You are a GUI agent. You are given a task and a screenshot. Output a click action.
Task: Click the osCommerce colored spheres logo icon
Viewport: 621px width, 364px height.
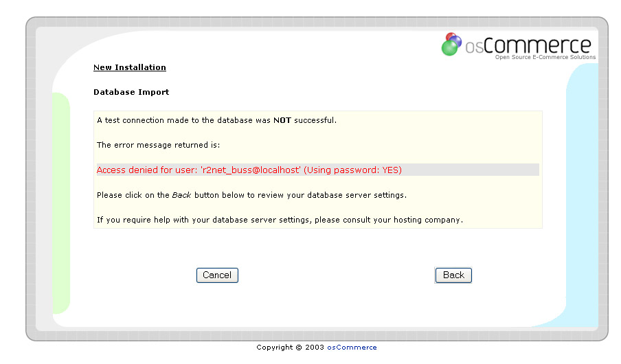451,44
